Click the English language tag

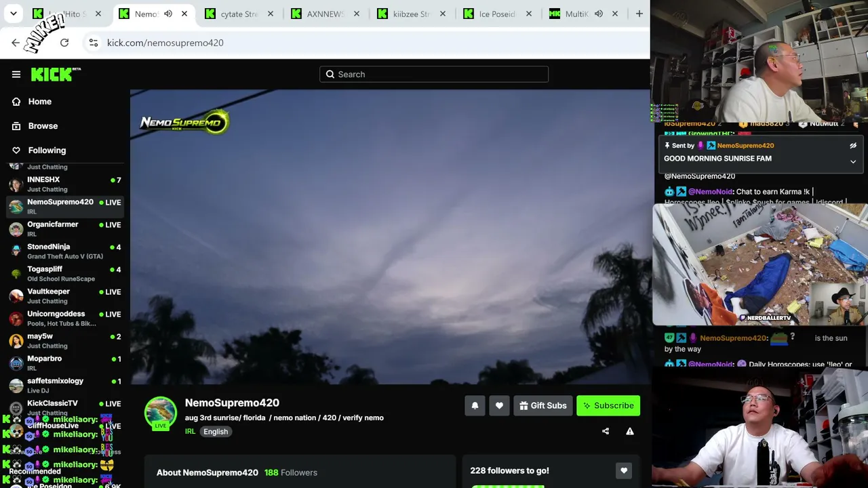coord(216,432)
